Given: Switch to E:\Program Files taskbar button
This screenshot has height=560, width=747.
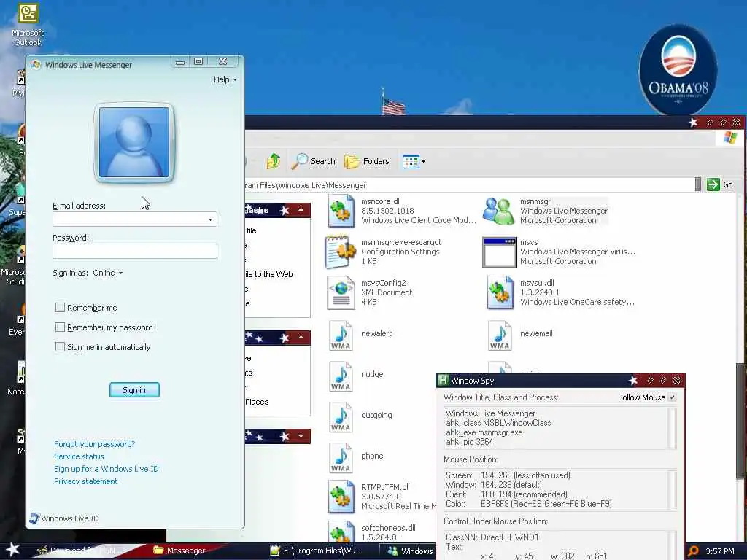Looking at the screenshot, I should click(x=315, y=551).
